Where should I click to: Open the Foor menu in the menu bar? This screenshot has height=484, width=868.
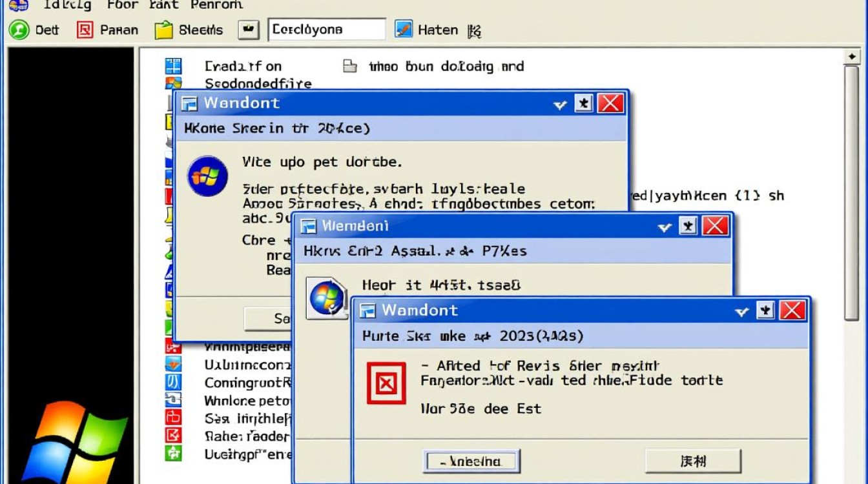[122, 5]
